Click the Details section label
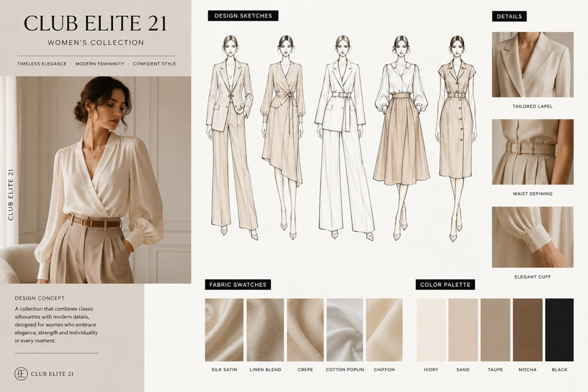The height and width of the screenshot is (392, 588). tap(509, 16)
